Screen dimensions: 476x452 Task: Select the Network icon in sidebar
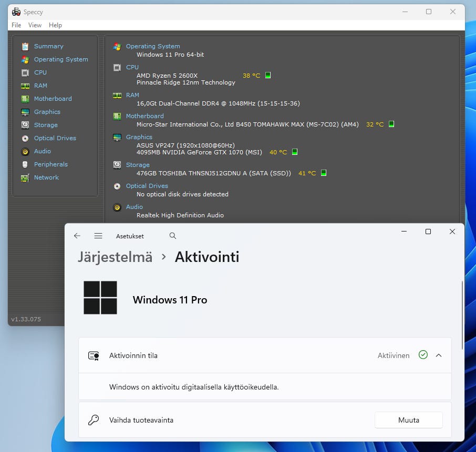pyautogui.click(x=25, y=178)
